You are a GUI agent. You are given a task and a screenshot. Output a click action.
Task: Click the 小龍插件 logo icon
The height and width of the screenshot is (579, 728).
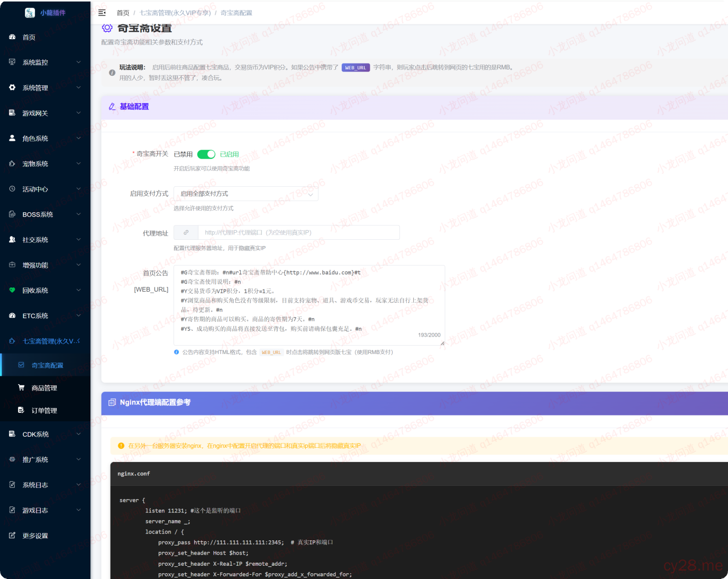[30, 13]
